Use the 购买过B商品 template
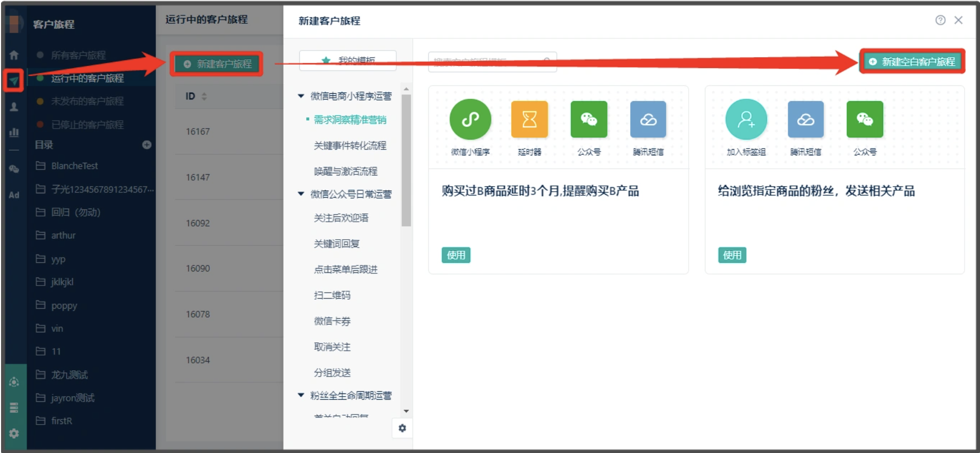Viewport: 980px width, 453px height. click(456, 255)
